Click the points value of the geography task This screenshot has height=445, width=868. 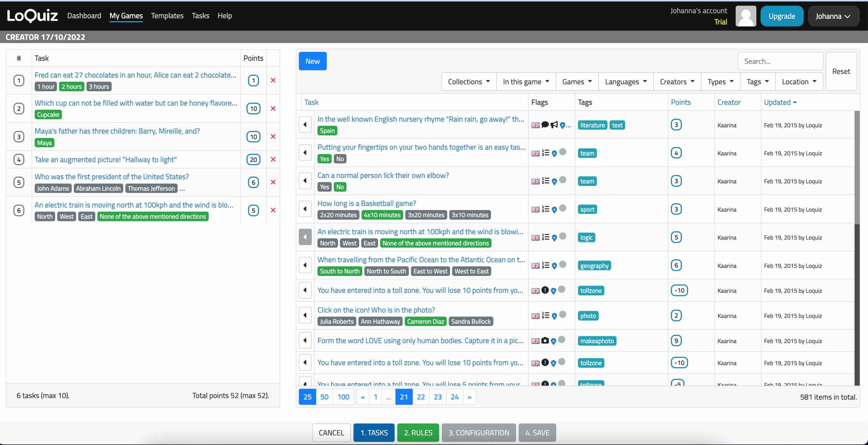[676, 265]
